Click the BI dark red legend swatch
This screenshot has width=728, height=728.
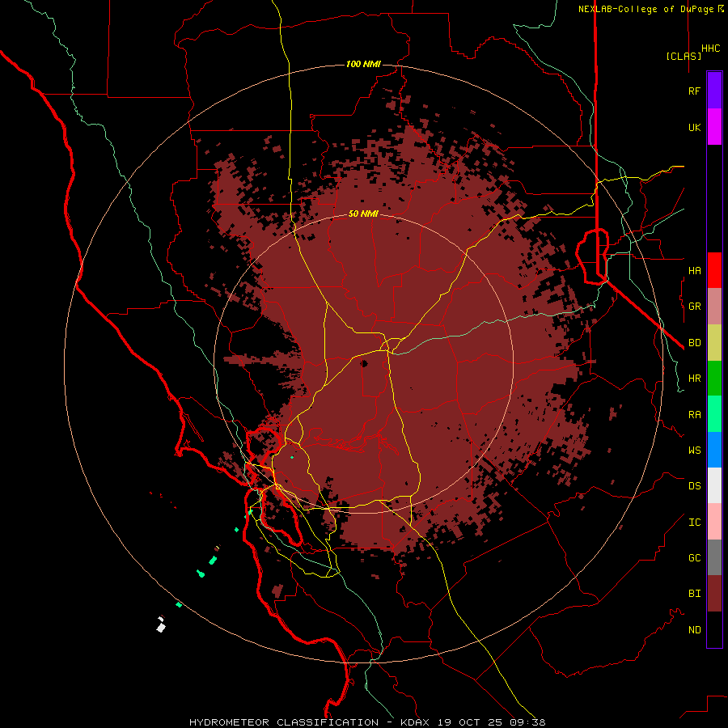714,594
